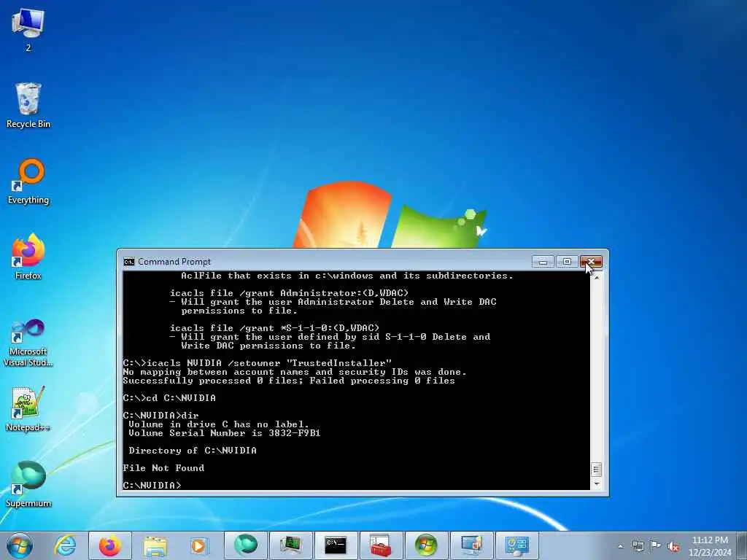
Task: Click the "Successfully processed 0 files" line
Action: coord(289,381)
